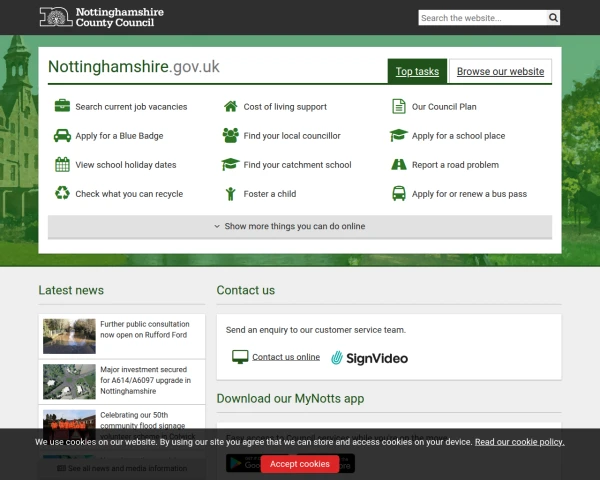Screen dimensions: 600x480
Task: Open Read our cookie policy link
Action: (520, 442)
